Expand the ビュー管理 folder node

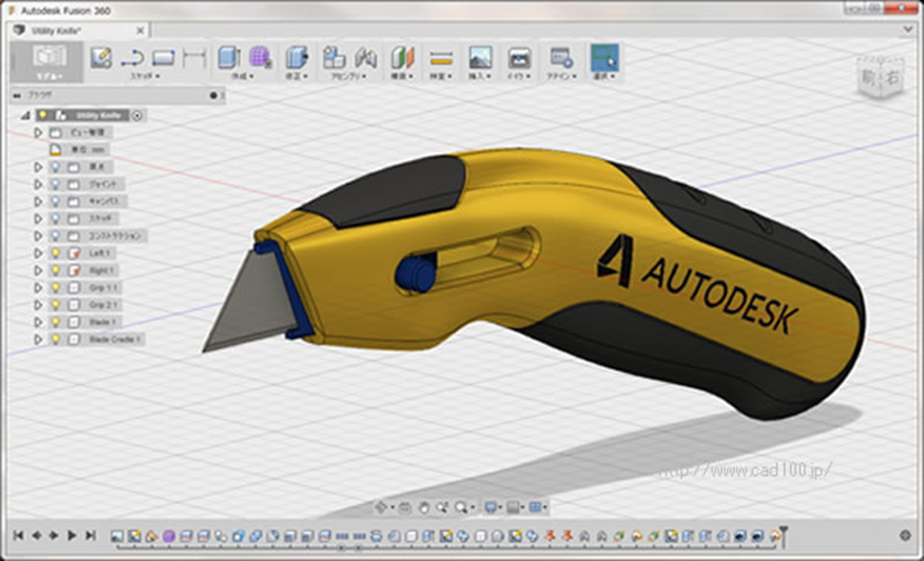coord(38,133)
